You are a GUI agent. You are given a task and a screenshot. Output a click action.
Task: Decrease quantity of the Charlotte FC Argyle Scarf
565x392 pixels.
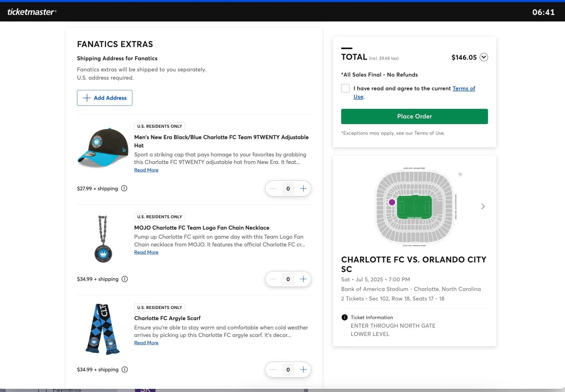click(273, 370)
